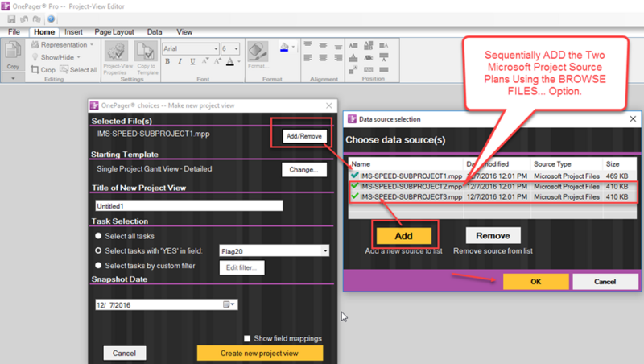Click the Untitled1 title input field
This screenshot has height=364, width=644.
tap(189, 206)
